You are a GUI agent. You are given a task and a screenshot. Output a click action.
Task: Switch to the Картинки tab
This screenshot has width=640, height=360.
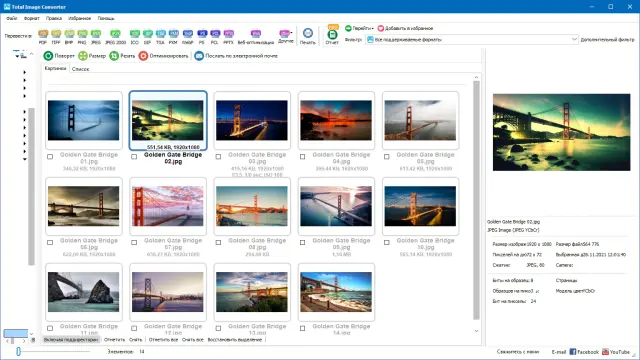[55, 69]
